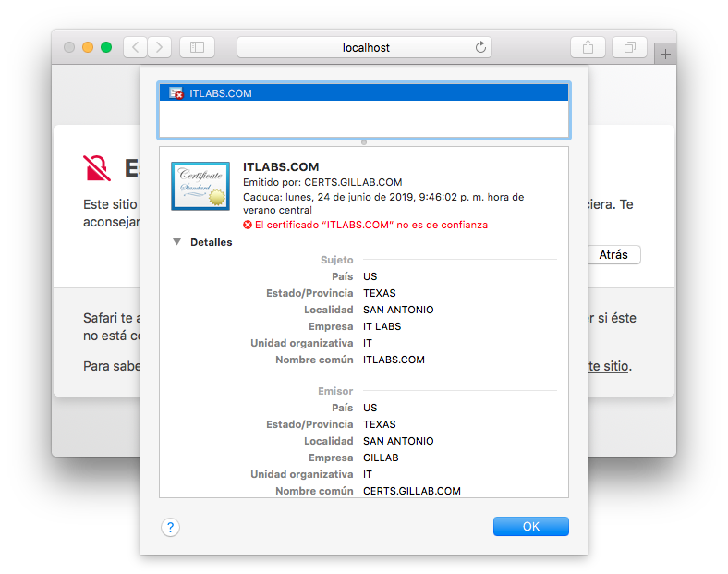Click the invalid certificate icon in the list
The image size is (728, 574).
[x=176, y=92]
